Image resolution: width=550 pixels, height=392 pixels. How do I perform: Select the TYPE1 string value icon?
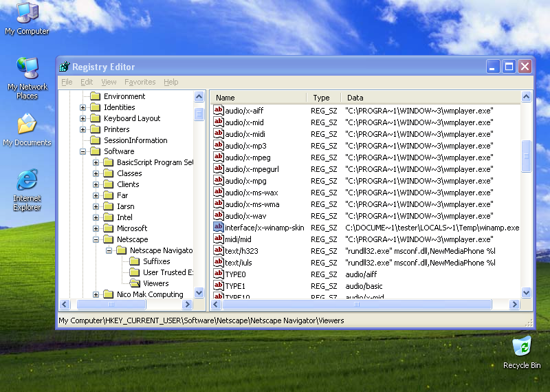pos(219,285)
